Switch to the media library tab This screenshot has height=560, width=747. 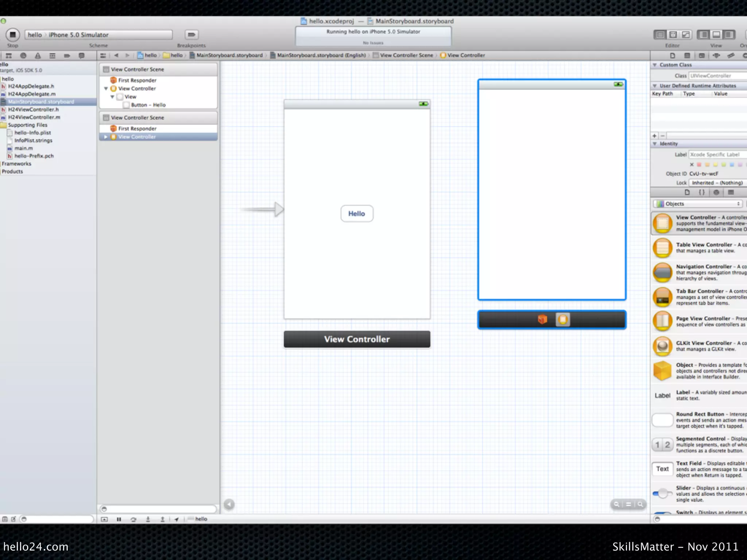point(731,192)
